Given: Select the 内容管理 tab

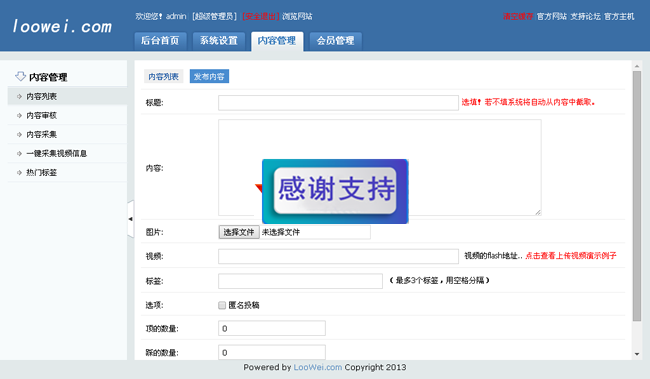Looking at the screenshot, I should 277,41.
